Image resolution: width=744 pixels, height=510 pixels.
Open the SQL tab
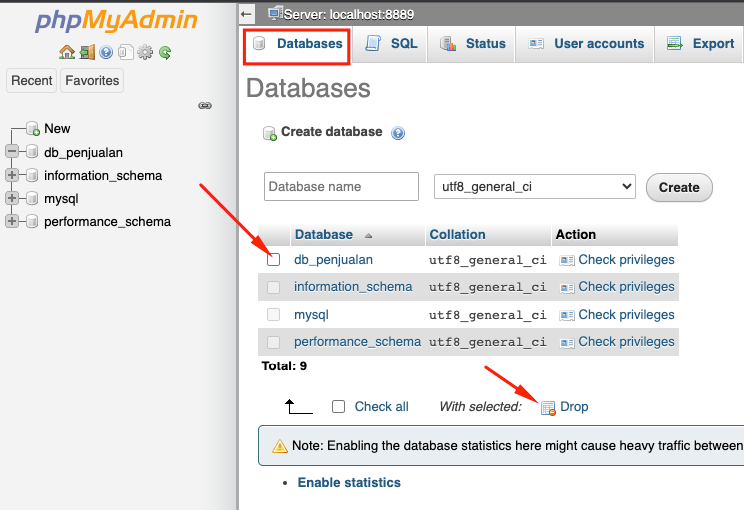391,44
